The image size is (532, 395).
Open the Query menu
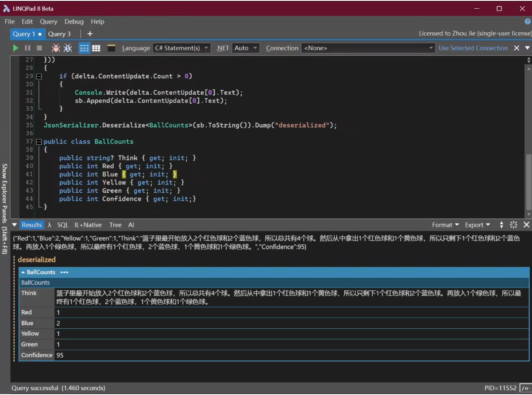48,21
